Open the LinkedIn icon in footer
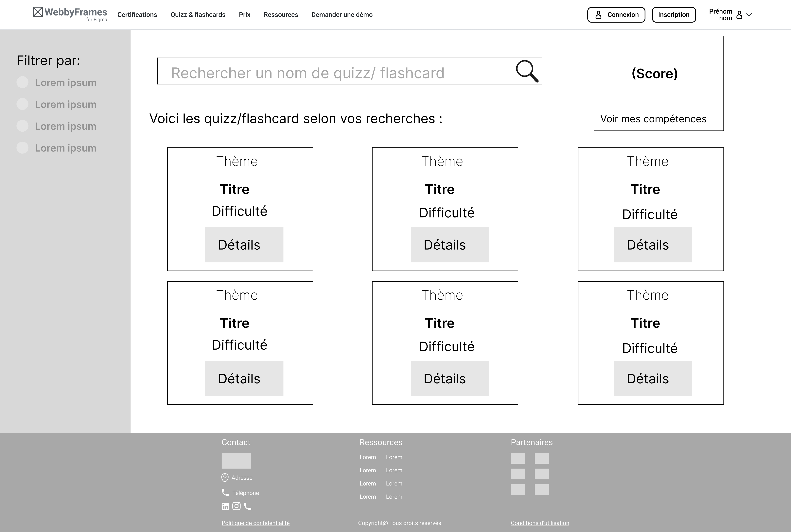791x532 pixels. [x=225, y=507]
